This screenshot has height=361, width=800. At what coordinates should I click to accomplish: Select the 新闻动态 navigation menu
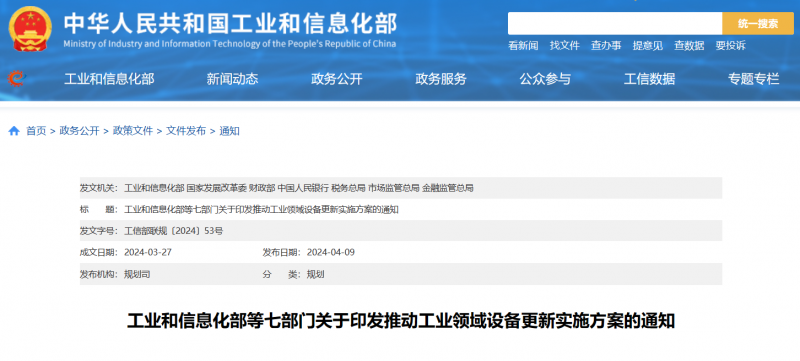(x=232, y=79)
